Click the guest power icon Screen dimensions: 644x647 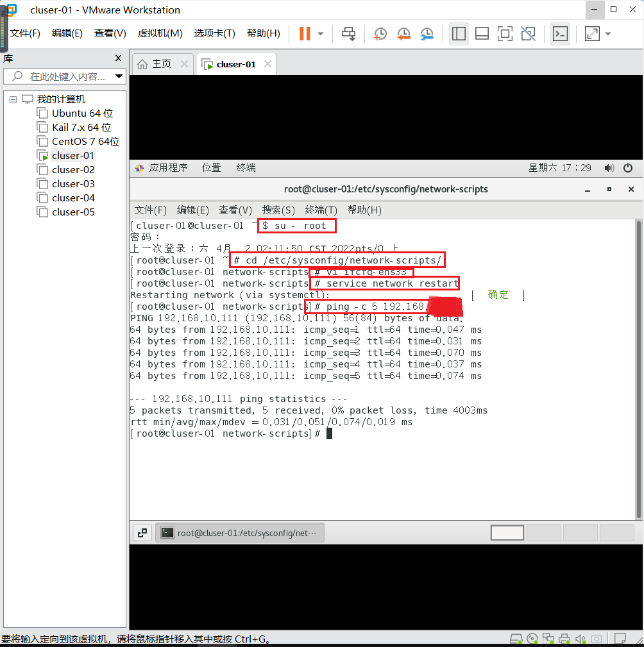click(x=628, y=168)
